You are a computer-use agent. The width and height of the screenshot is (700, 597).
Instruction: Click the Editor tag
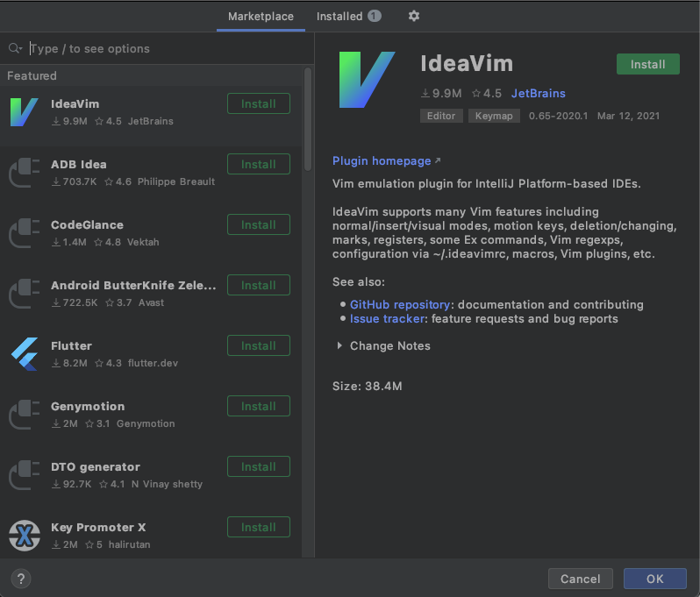pos(441,116)
